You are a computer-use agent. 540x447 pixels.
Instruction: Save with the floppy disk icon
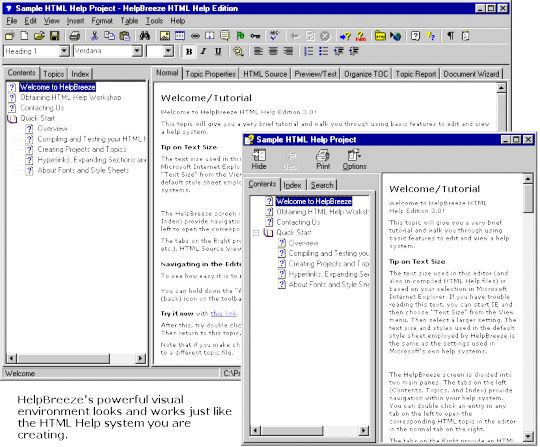(55, 36)
